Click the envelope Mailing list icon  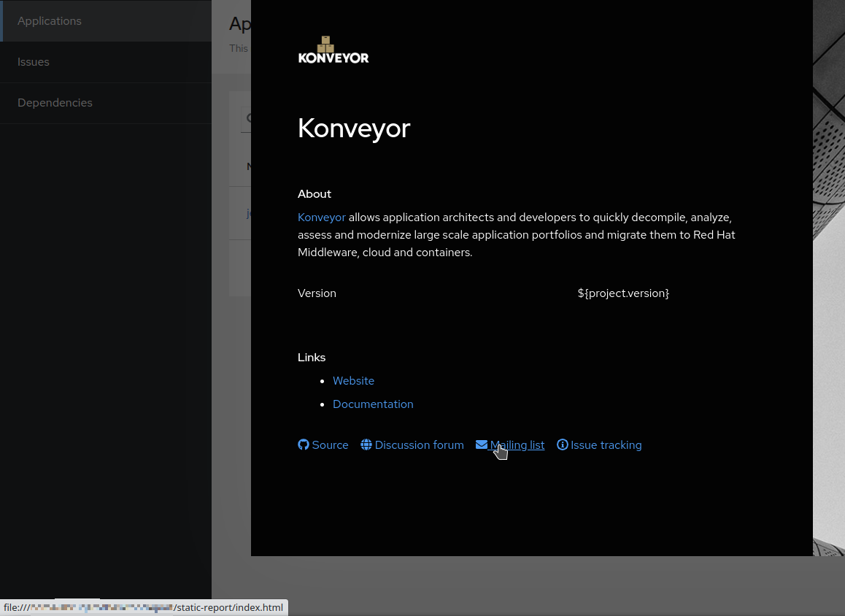481,444
